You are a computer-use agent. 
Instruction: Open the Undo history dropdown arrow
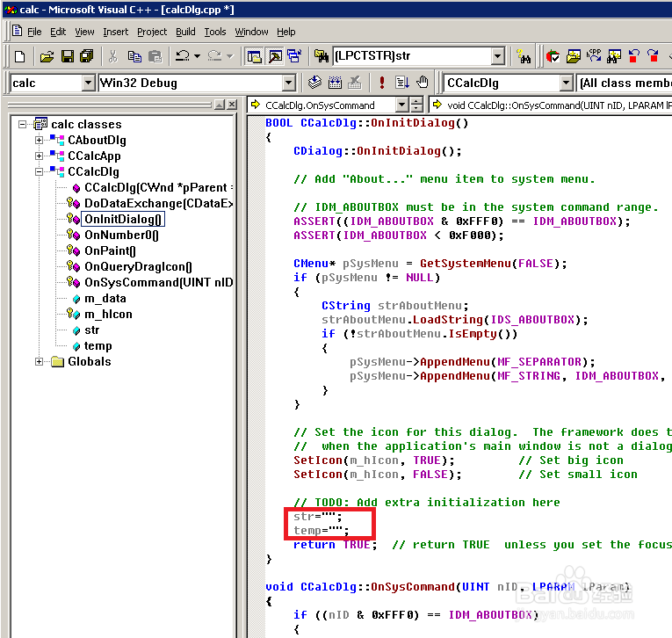[x=197, y=56]
